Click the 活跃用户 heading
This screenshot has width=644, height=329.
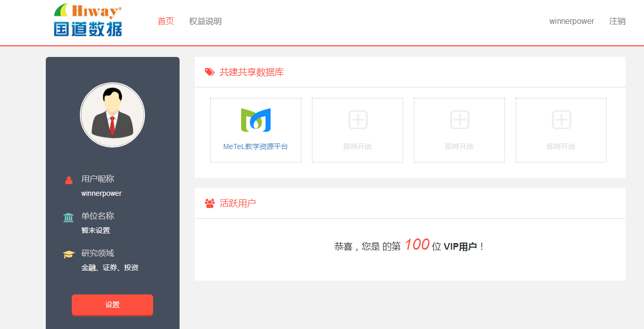tap(238, 203)
